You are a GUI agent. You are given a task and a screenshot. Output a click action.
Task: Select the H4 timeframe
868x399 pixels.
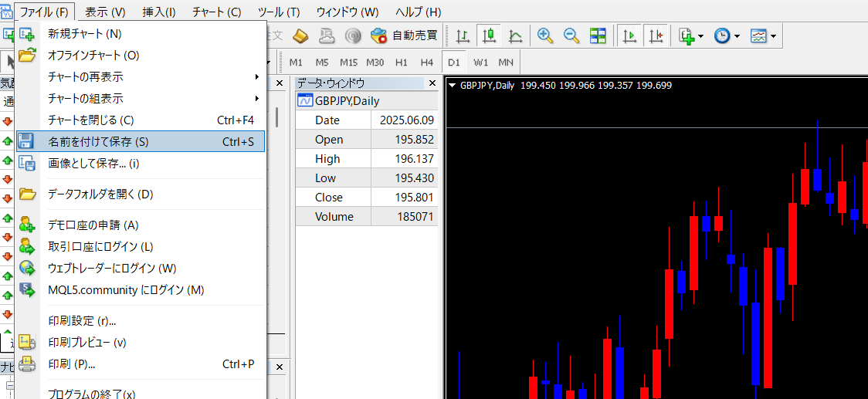click(x=426, y=63)
